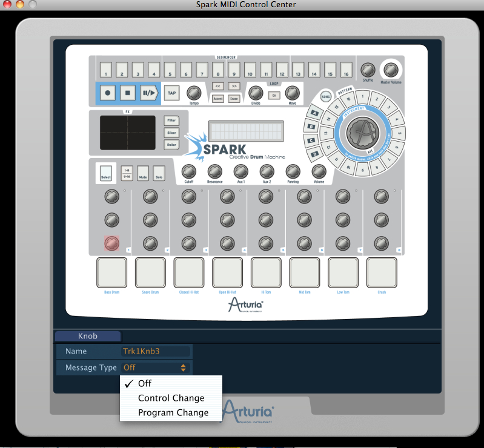
Task: Click the Low Tom pad
Action: [x=343, y=273]
